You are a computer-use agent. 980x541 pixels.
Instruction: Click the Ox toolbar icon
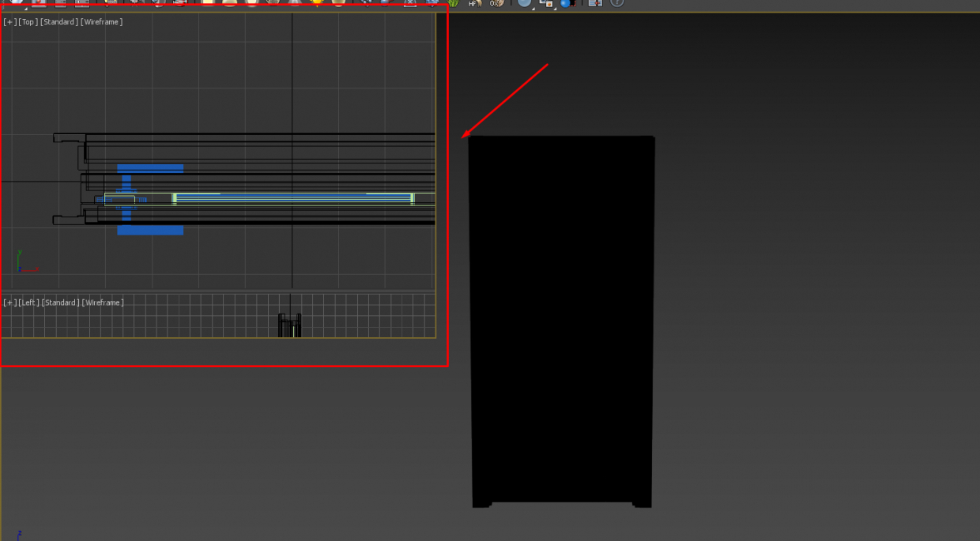click(x=496, y=3)
